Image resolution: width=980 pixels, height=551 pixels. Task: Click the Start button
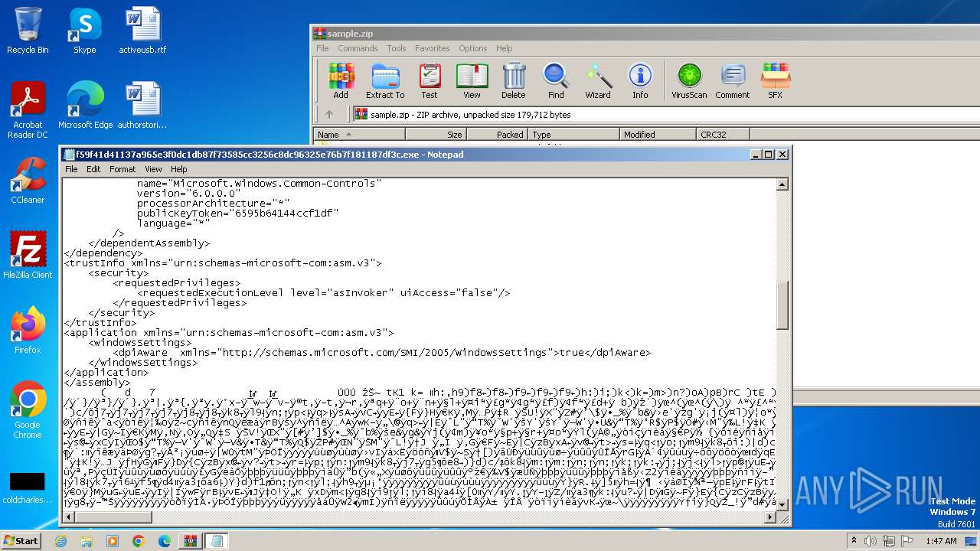[21, 541]
